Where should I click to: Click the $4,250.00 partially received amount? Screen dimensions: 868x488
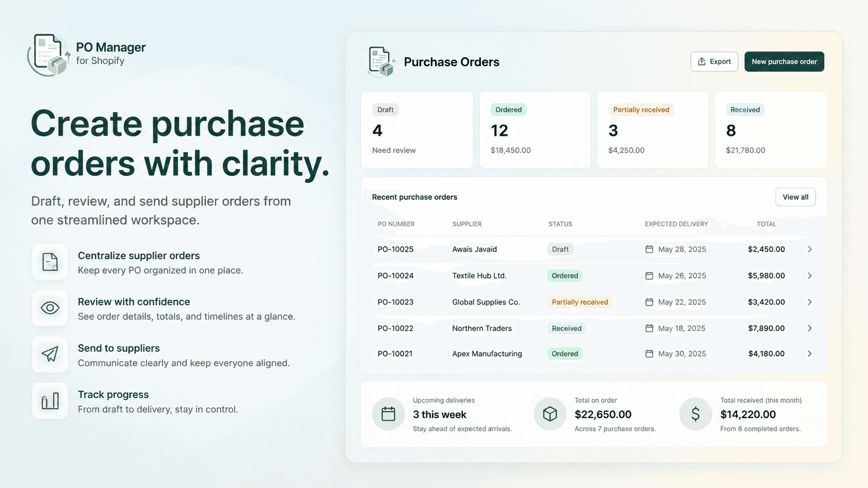[626, 150]
